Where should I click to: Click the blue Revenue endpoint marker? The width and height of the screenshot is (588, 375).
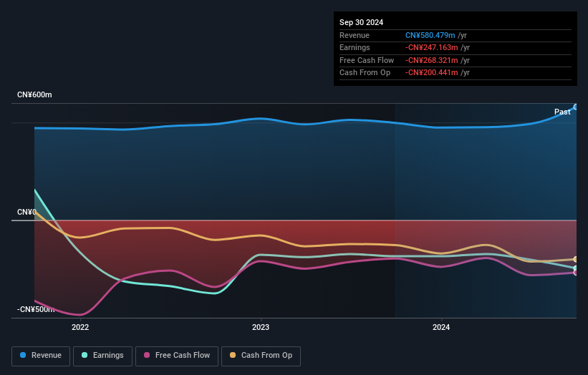576,107
